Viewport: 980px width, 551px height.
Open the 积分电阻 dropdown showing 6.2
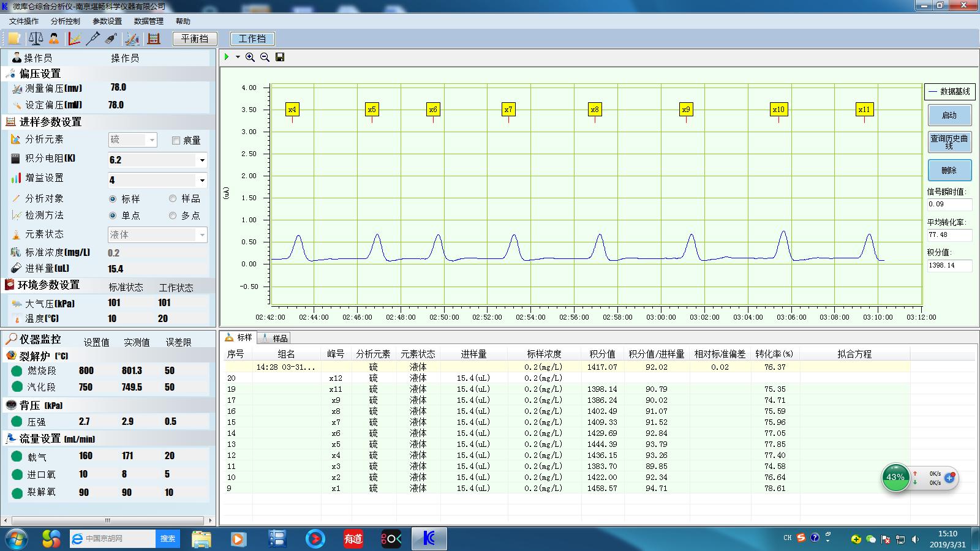[157, 160]
